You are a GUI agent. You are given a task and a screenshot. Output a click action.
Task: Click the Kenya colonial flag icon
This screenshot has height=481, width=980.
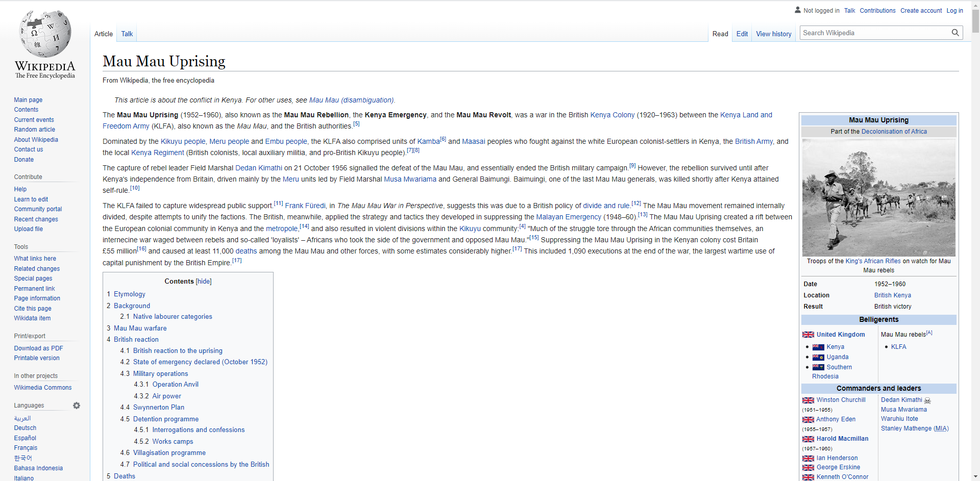818,347
